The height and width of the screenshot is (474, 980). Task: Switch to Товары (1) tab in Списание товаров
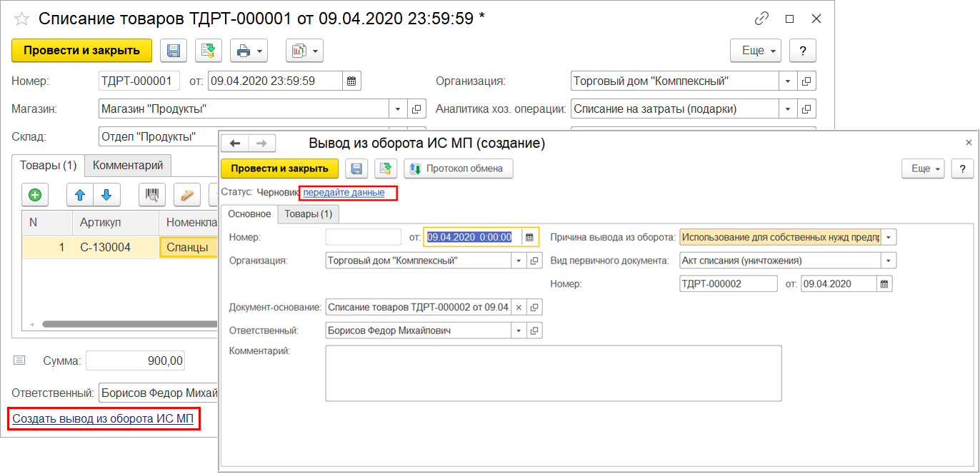[x=48, y=165]
